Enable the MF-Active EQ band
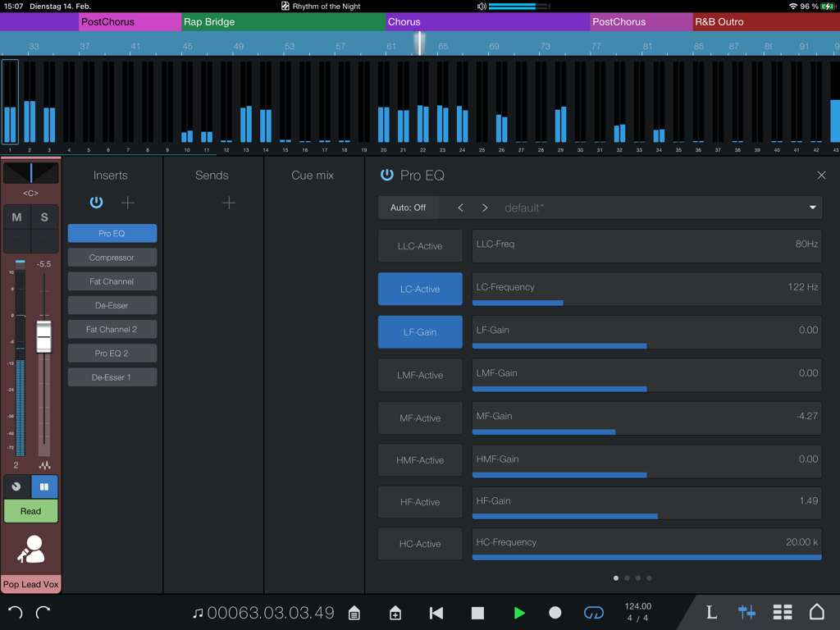 [419, 418]
